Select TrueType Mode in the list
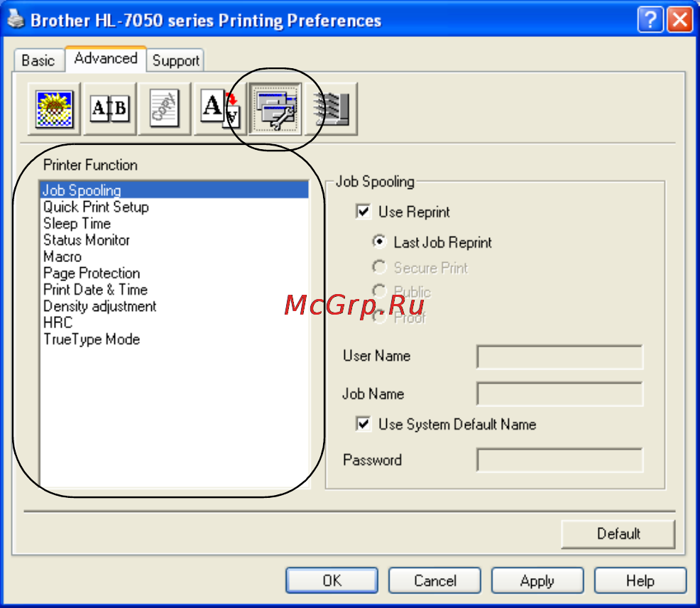This screenshot has height=608, width=700. click(x=174, y=339)
